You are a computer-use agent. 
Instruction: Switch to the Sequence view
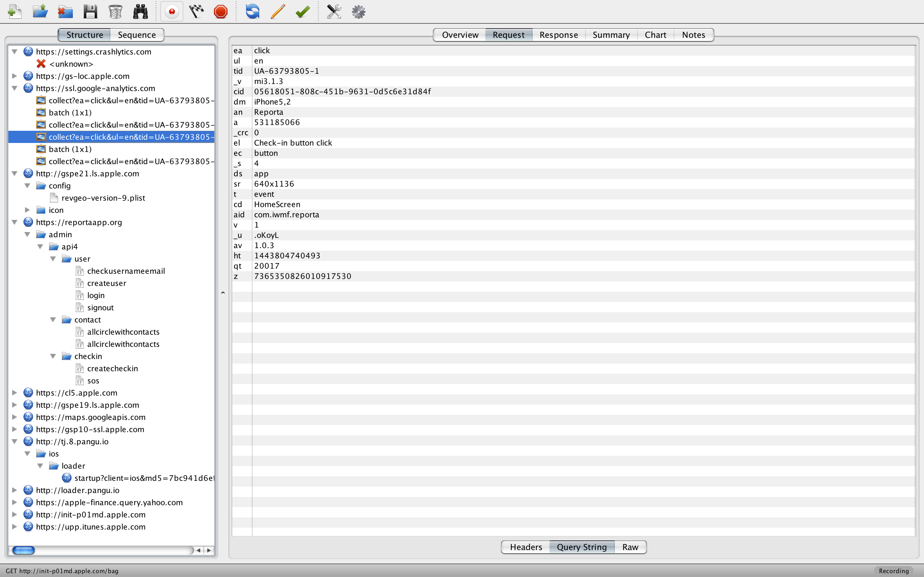pos(137,35)
